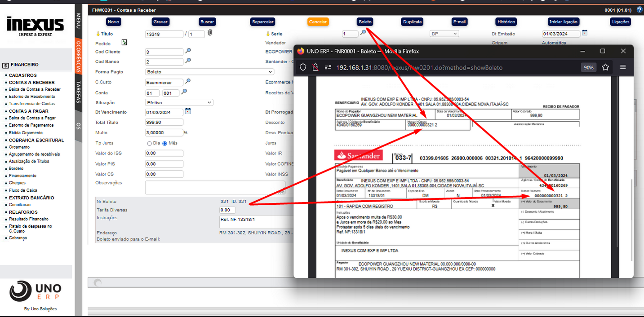This screenshot has height=317, width=644.
Task: Select the Dia radio button
Action: [x=150, y=143]
